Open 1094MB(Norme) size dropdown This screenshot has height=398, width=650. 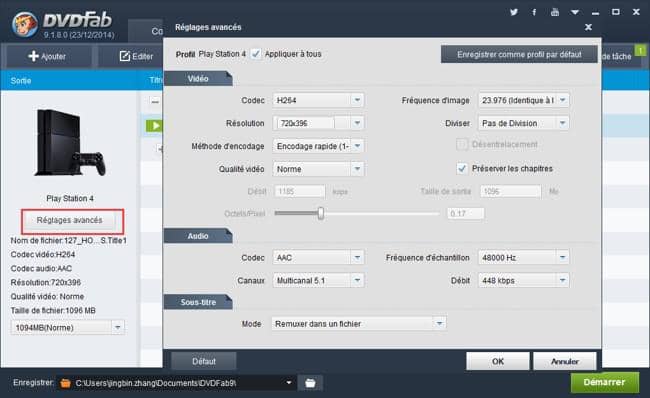68,328
